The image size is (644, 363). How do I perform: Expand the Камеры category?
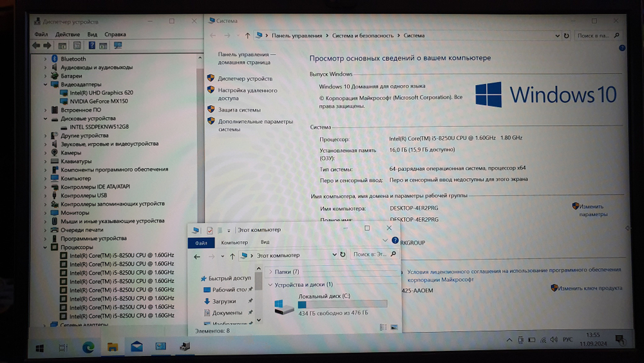[x=46, y=153]
